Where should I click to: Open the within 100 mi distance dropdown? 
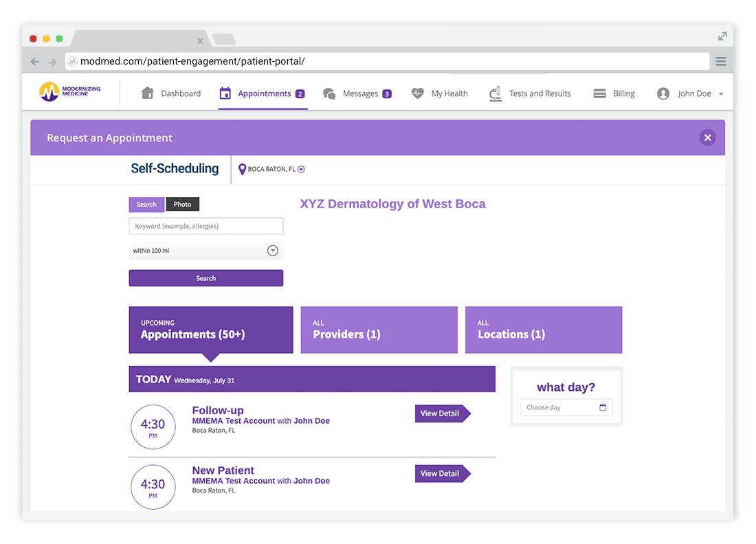(x=272, y=251)
